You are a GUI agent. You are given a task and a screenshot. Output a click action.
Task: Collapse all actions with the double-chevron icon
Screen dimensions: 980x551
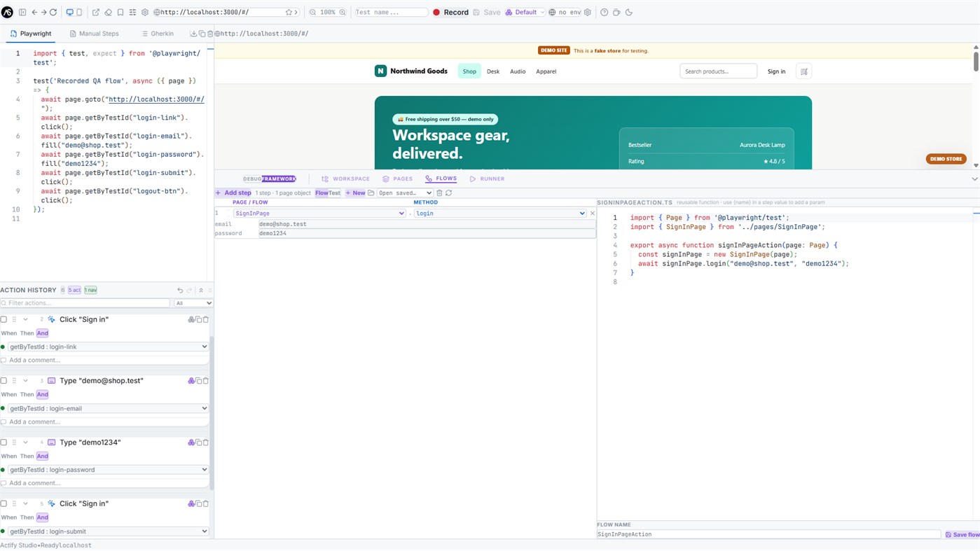tap(201, 290)
